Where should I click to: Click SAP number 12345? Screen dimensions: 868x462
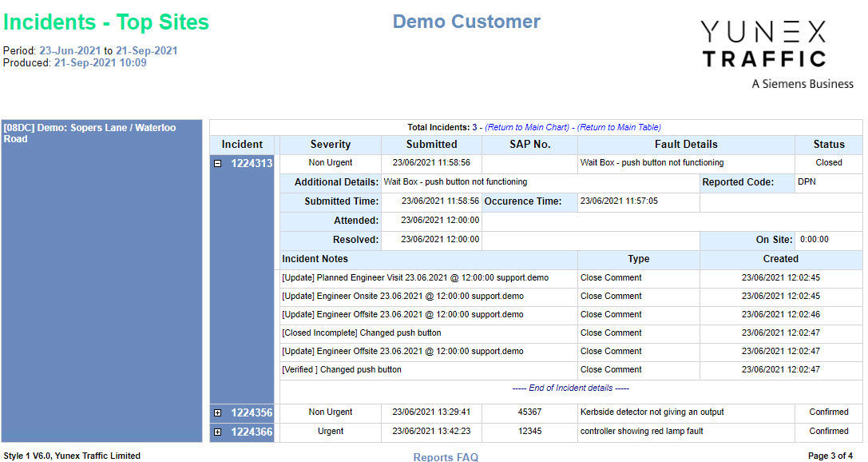[529, 431]
